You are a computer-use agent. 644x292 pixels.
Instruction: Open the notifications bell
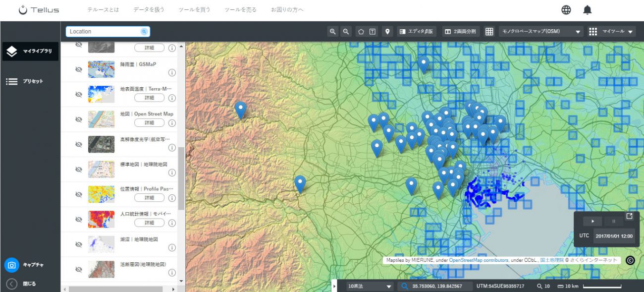(588, 10)
